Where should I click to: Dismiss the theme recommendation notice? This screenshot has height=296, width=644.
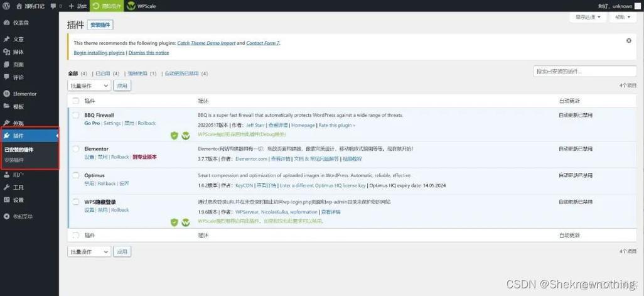pyautogui.click(x=629, y=41)
